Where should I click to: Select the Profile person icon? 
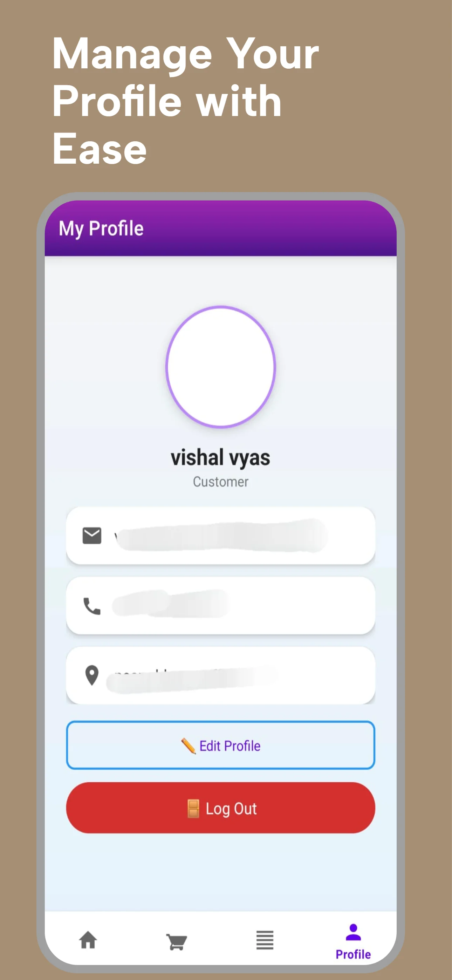pyautogui.click(x=353, y=932)
